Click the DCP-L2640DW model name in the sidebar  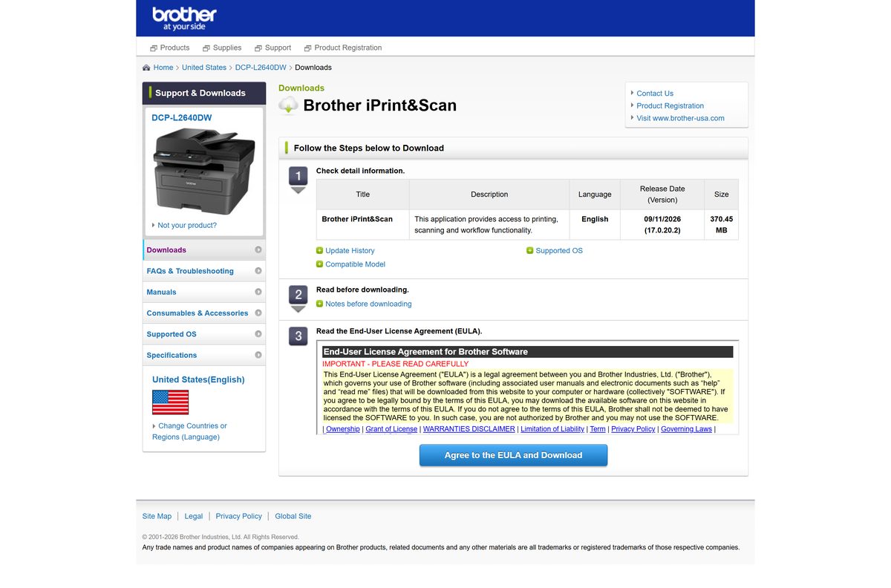click(182, 117)
